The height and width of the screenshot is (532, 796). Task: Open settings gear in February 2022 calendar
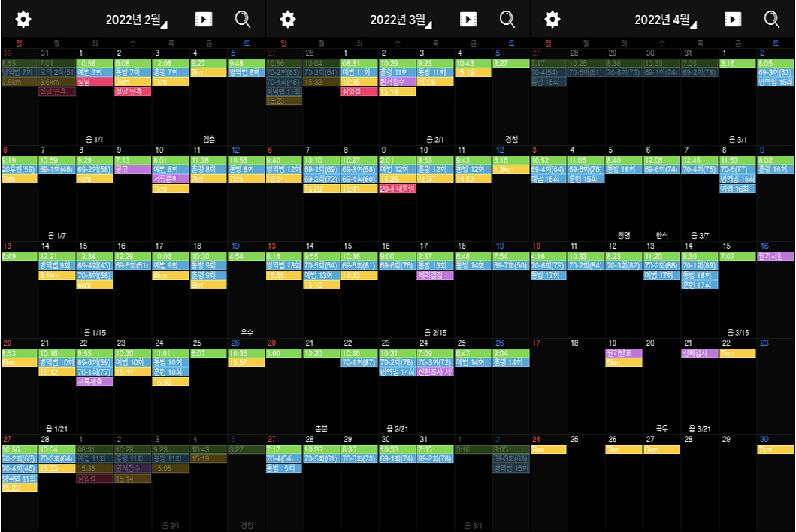23,20
